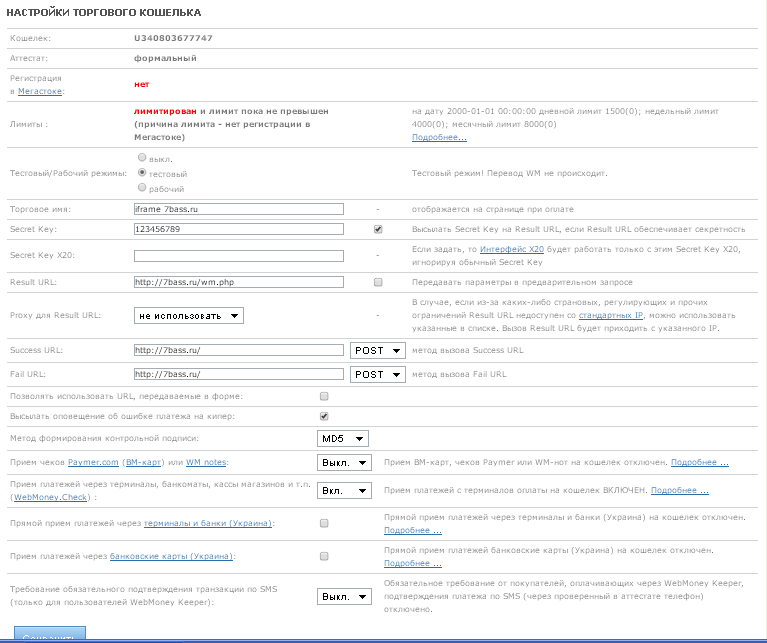Enable direct payments via terminals and banks (Ukraine)
767x643 pixels.
tap(323, 523)
